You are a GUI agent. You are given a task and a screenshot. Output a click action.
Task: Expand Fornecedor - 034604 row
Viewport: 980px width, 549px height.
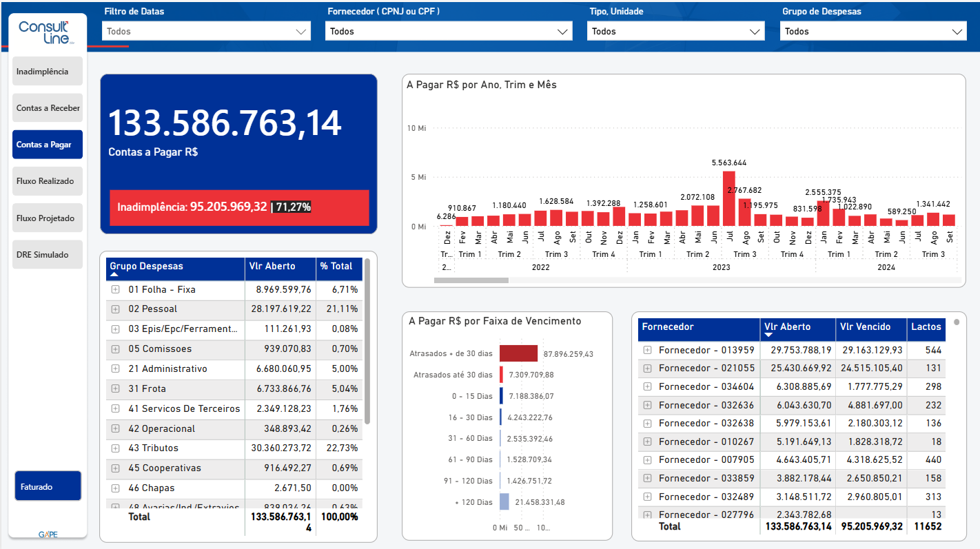(x=647, y=387)
